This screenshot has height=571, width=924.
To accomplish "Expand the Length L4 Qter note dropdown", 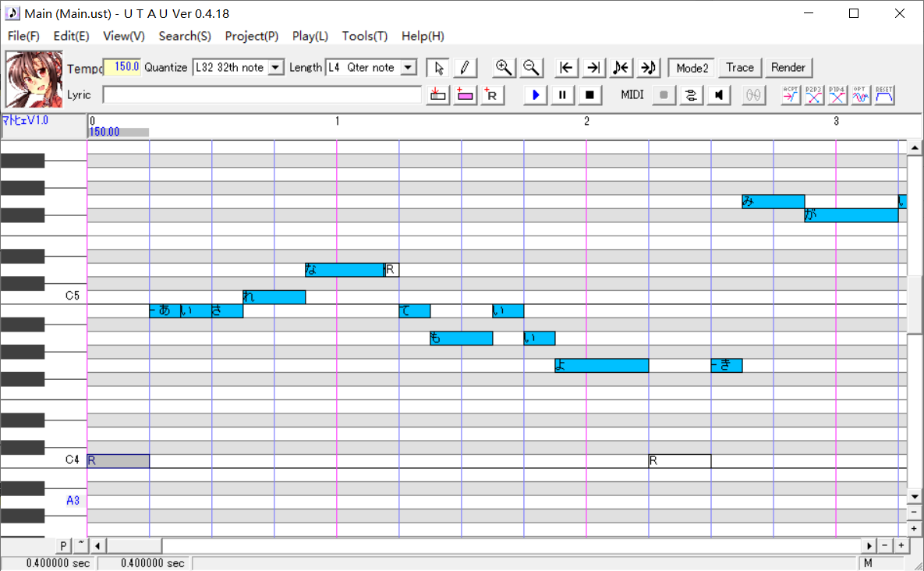I will click(408, 68).
